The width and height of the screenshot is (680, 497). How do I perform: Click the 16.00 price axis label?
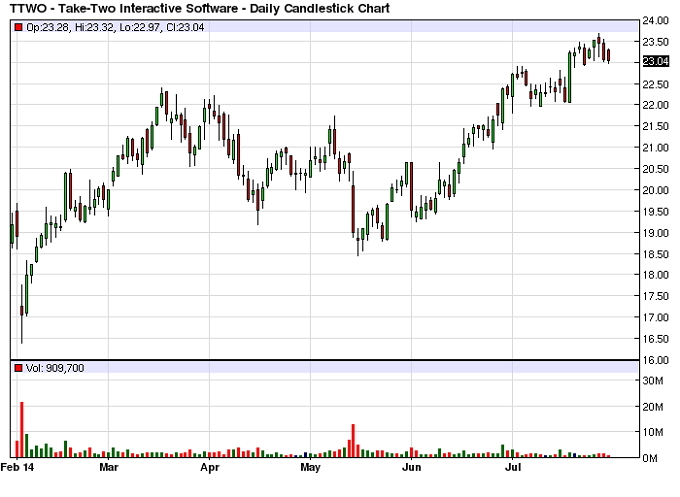[x=655, y=360]
